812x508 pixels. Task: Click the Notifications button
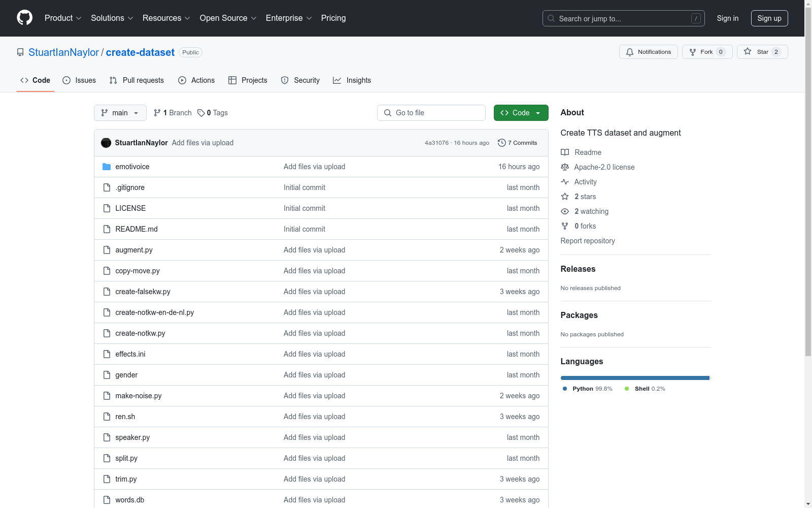click(649, 52)
